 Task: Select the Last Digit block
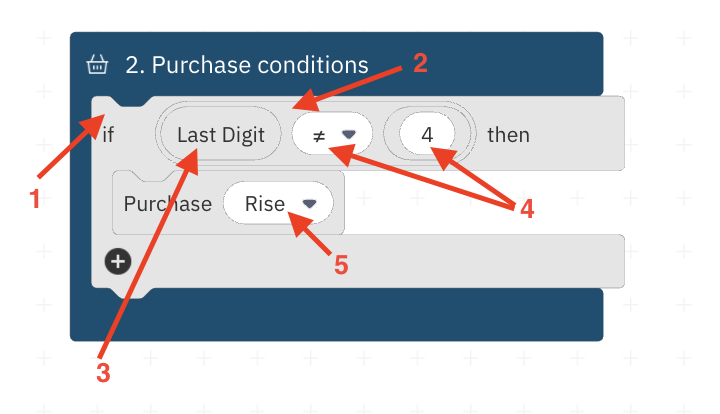221,134
